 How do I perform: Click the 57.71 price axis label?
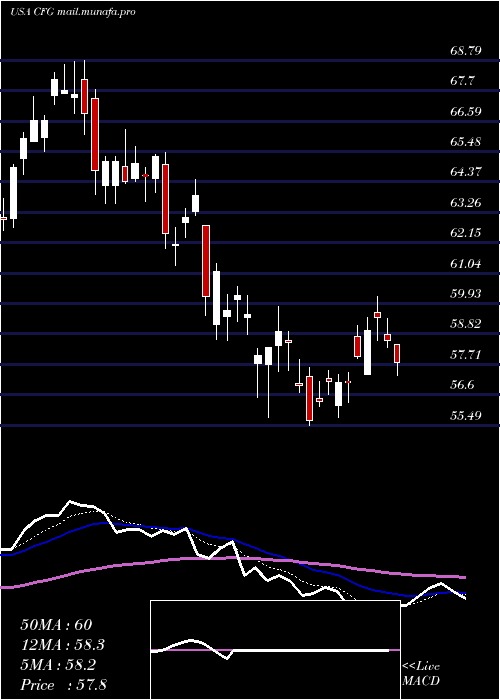[x=466, y=354]
